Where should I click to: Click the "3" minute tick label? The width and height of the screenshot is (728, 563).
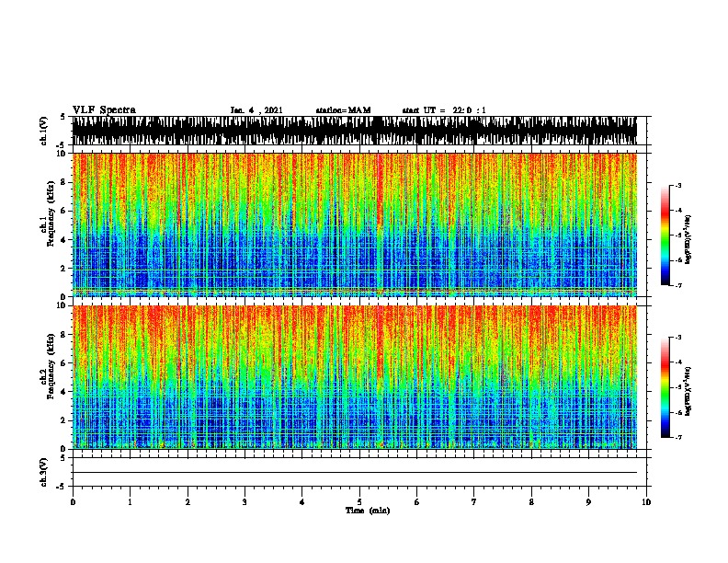click(245, 502)
